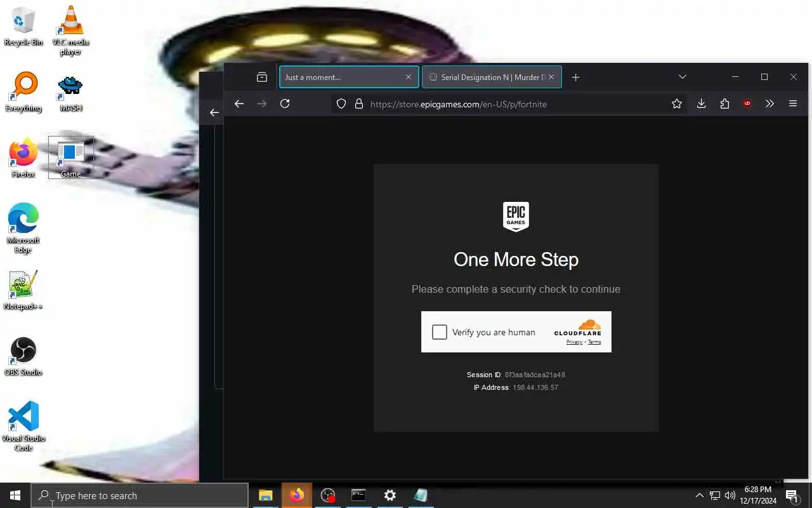Go back in front Firefox window

[x=239, y=104]
